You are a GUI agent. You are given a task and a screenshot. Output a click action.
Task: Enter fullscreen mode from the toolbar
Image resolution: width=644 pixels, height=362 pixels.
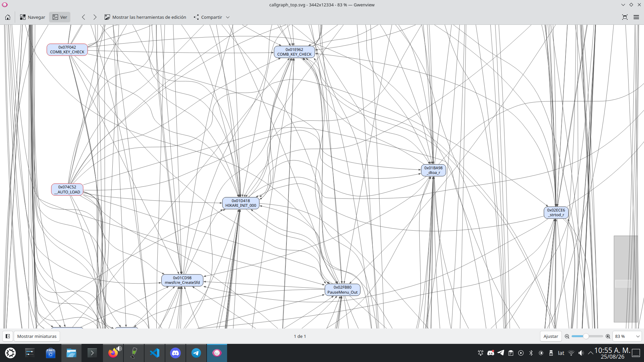pos(625,17)
